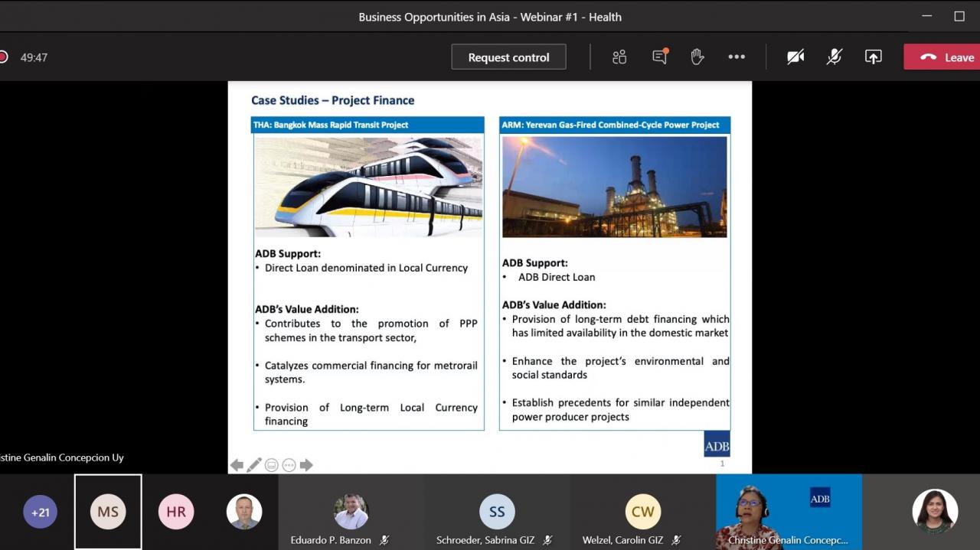Select the MS participant tile
The image size is (980, 550).
pos(108,512)
